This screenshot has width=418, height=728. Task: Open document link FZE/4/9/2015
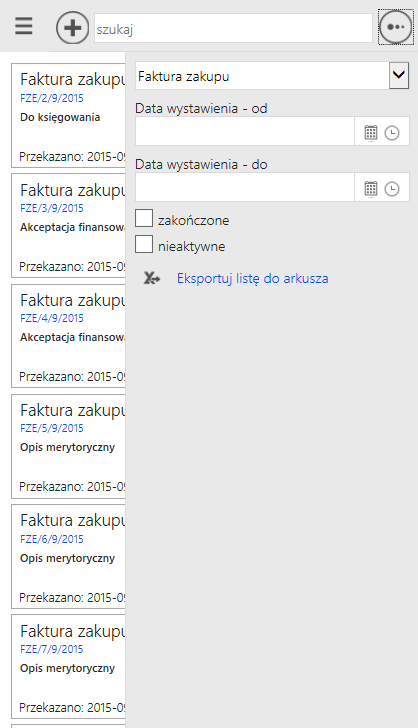point(52,318)
